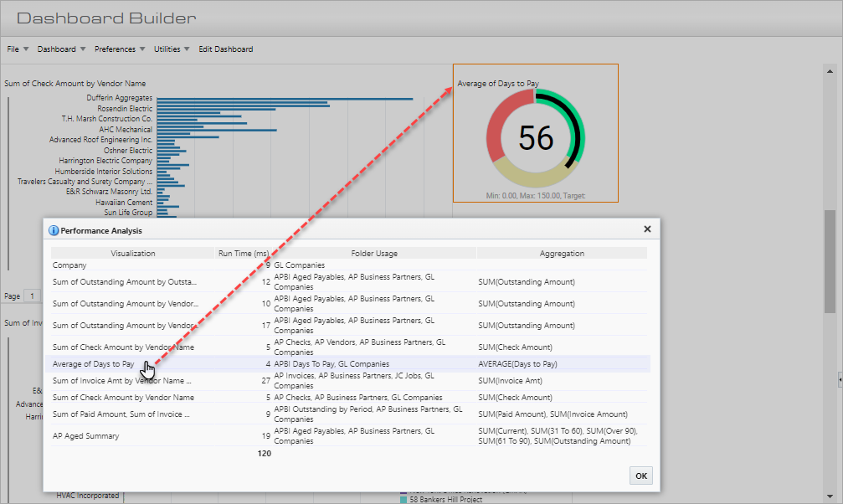Close the Performance Analysis dialog
Image resolution: width=843 pixels, height=504 pixels.
647,229
